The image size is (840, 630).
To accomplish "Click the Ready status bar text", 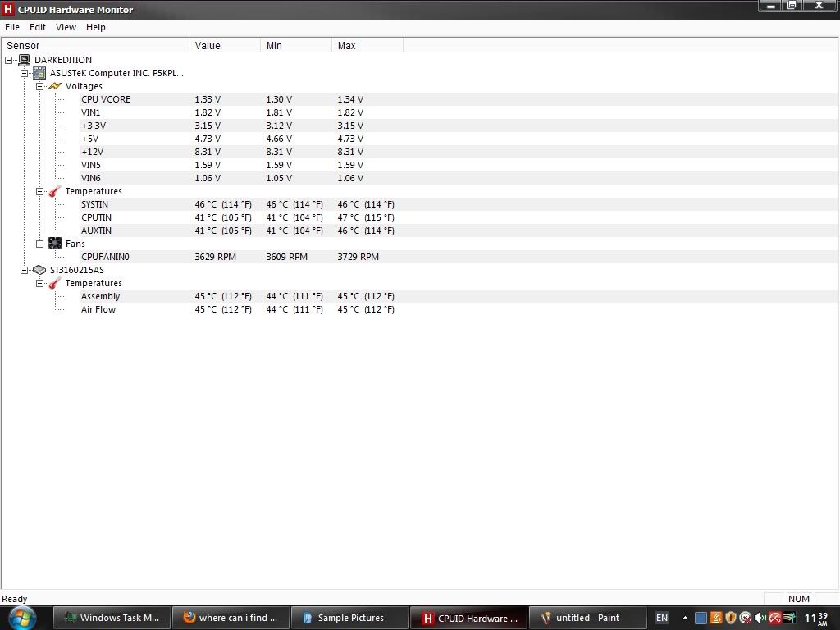I will [x=15, y=599].
